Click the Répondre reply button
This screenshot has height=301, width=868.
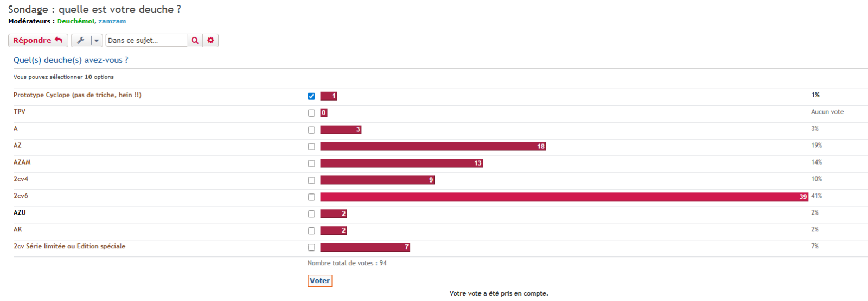coord(37,41)
